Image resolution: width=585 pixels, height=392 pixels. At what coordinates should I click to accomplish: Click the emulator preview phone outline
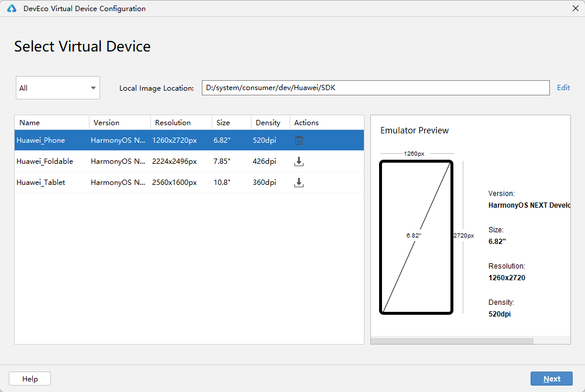pos(416,237)
